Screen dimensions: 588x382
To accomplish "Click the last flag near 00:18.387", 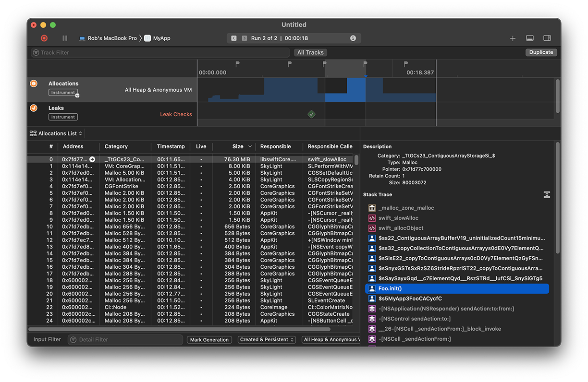I will tap(405, 64).
